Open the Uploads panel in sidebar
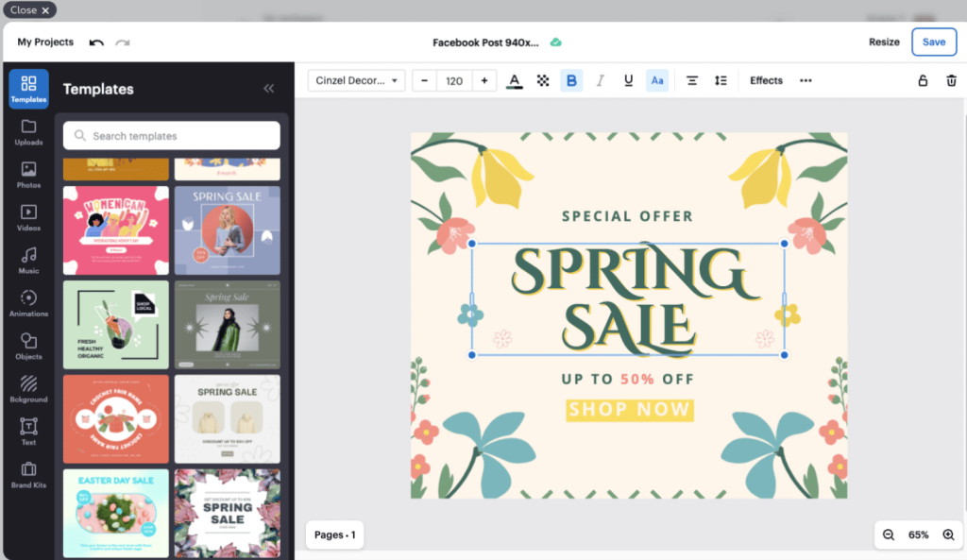967x560 pixels. click(28, 132)
